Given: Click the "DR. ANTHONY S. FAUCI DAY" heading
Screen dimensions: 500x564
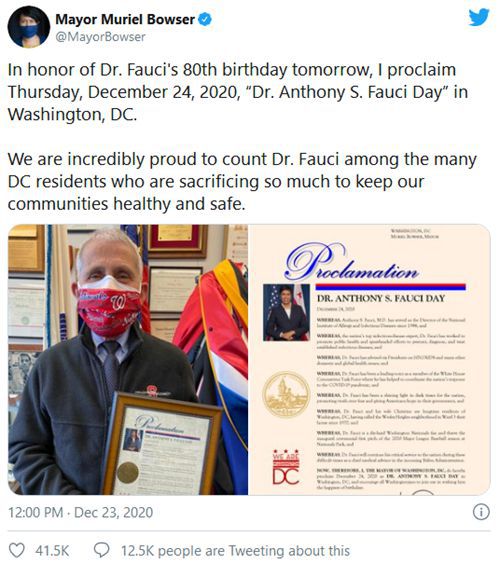Looking at the screenshot, I should (x=381, y=298).
